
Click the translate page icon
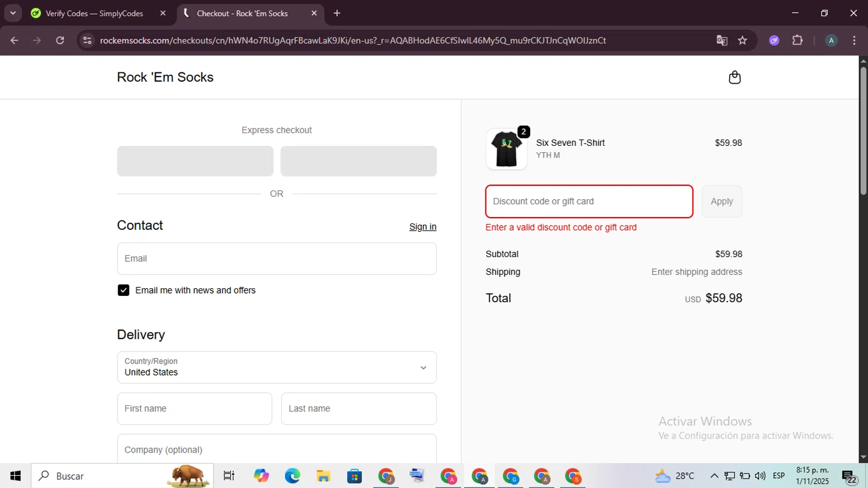[x=722, y=41]
